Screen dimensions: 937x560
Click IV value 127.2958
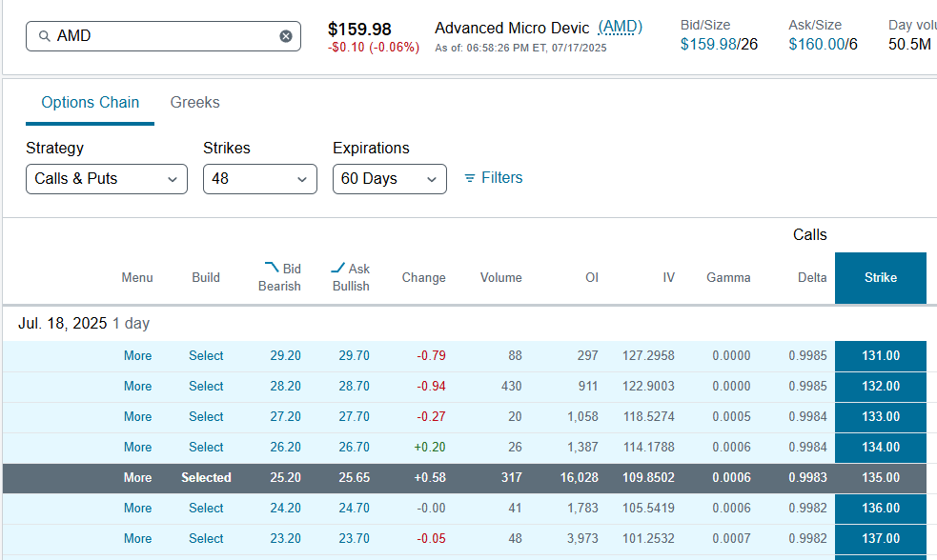(x=648, y=356)
